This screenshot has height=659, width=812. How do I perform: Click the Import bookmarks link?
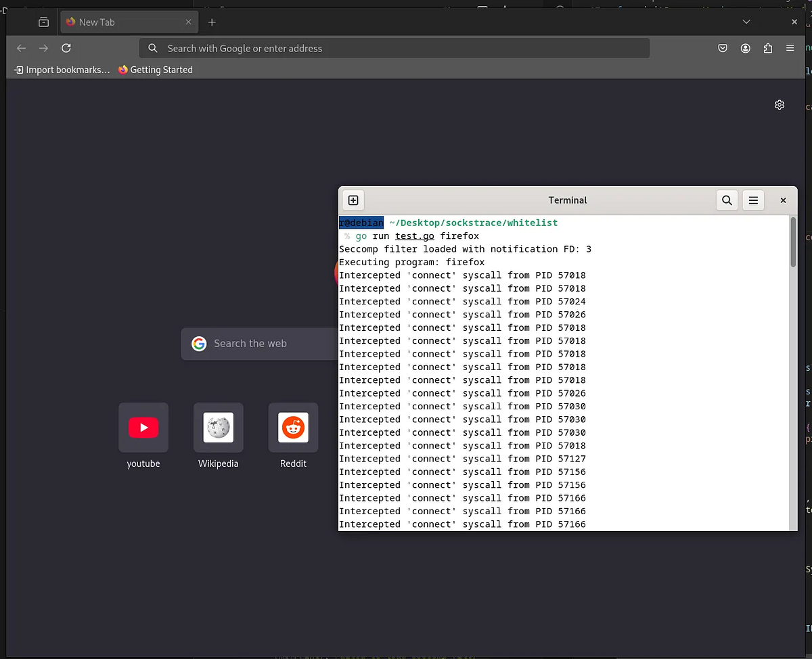[x=61, y=70]
